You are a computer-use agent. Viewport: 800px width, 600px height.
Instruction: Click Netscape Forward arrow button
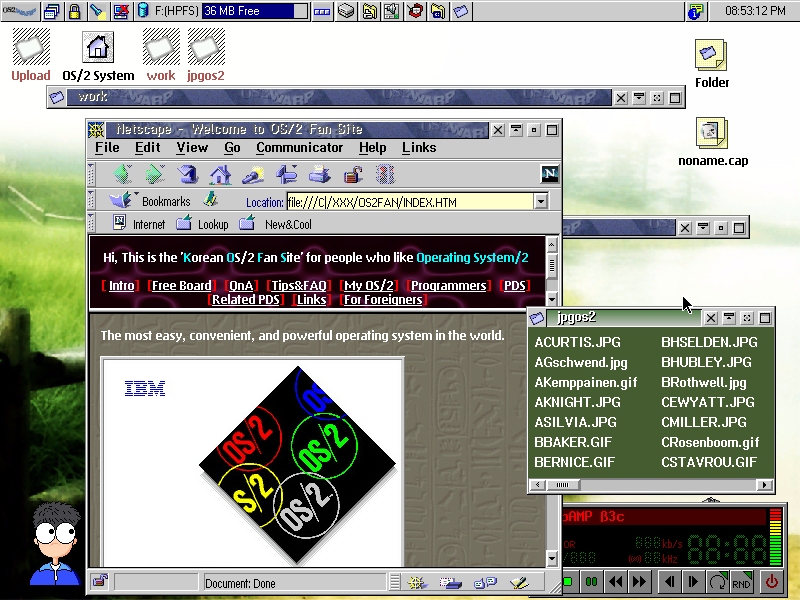(x=155, y=174)
